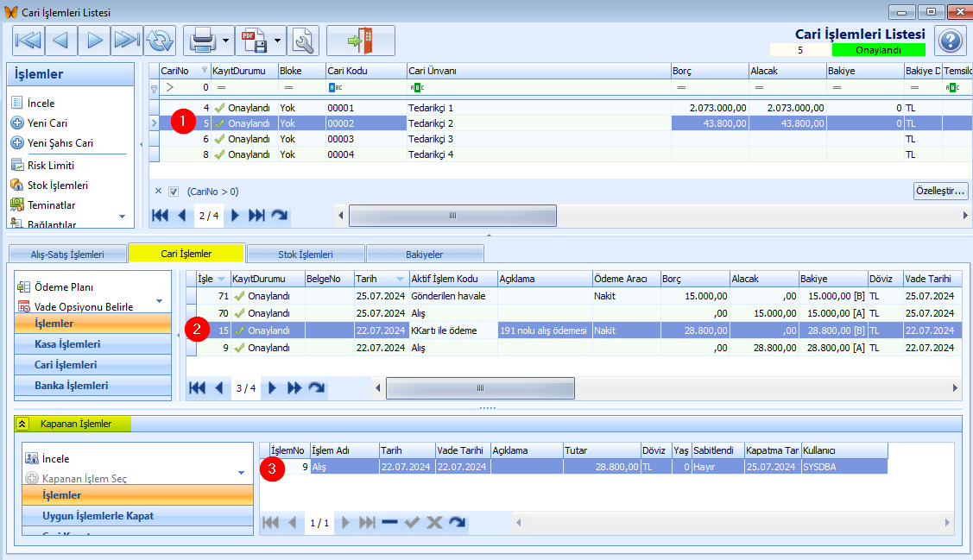
Task: Go to first record in top toolbar
Action: [x=28, y=41]
